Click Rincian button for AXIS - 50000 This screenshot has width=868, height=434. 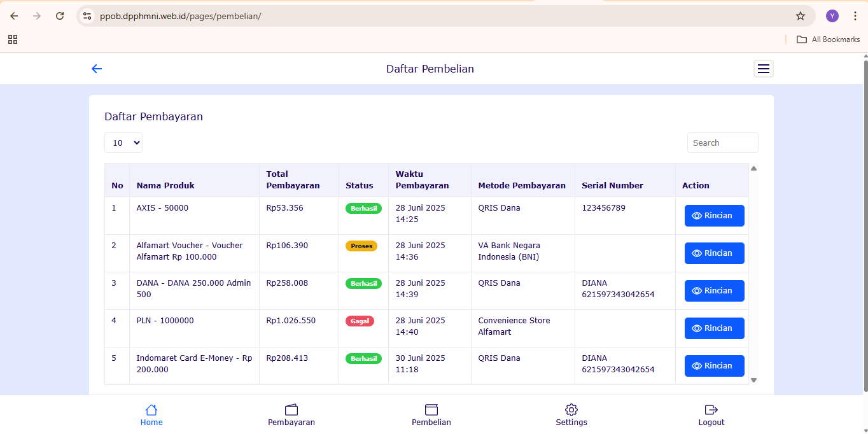(714, 216)
